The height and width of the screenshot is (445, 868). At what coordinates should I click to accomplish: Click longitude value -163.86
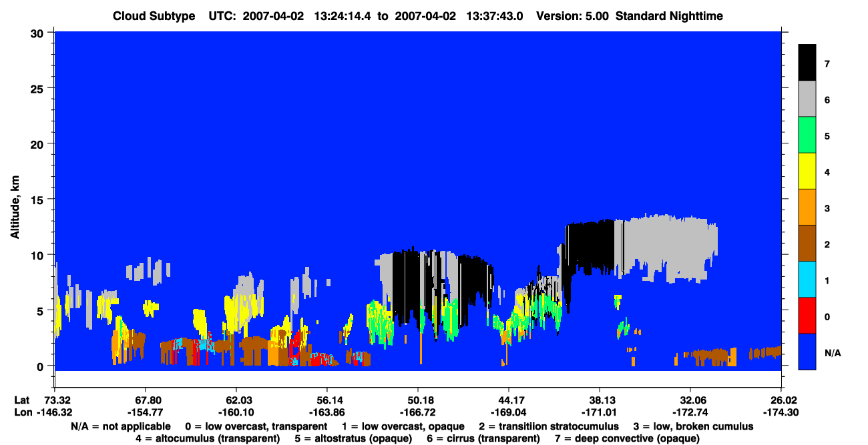(x=327, y=412)
